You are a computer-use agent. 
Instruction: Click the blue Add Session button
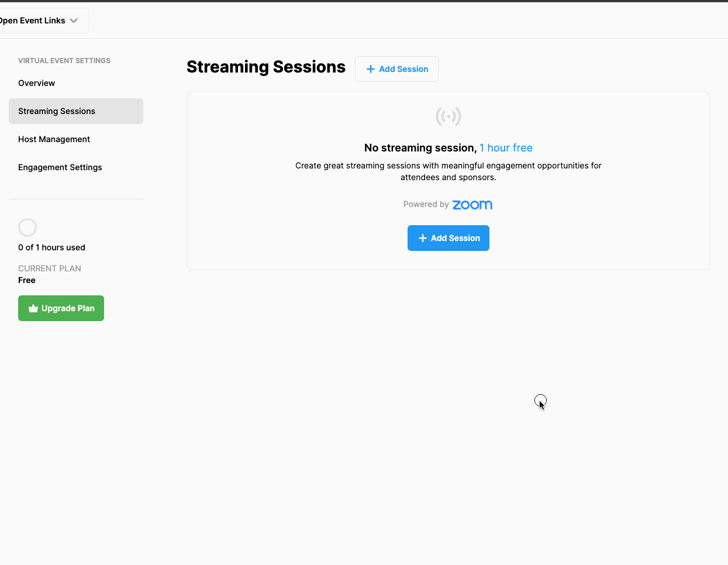[x=448, y=238]
